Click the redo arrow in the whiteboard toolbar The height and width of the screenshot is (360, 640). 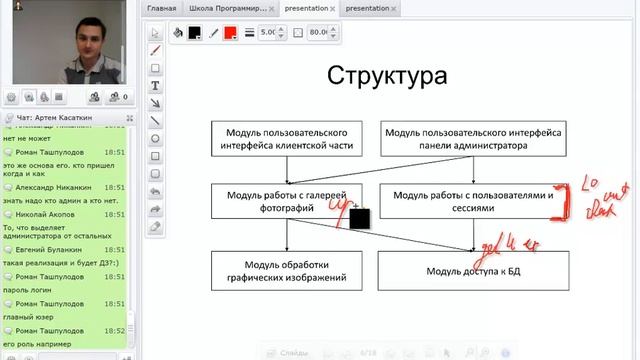coord(155,209)
